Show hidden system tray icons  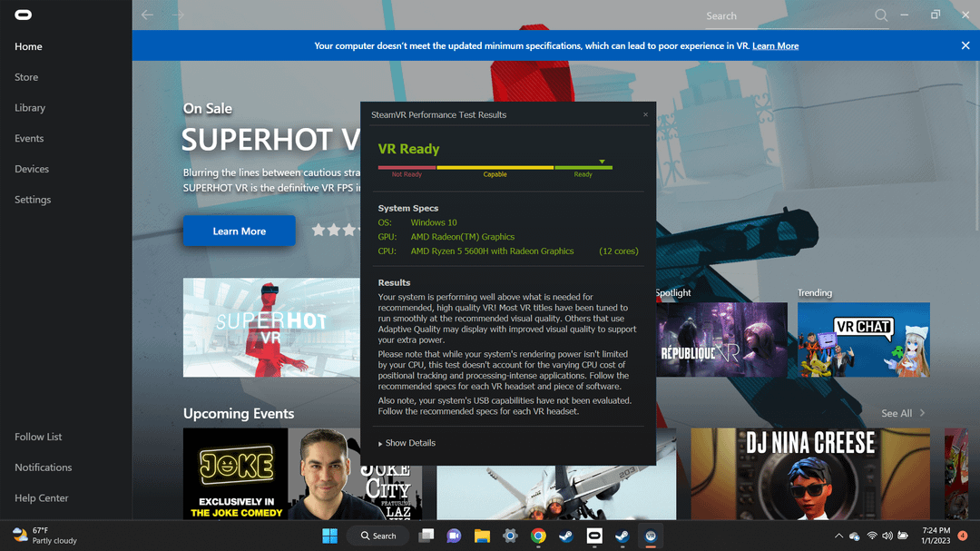pyautogui.click(x=838, y=536)
